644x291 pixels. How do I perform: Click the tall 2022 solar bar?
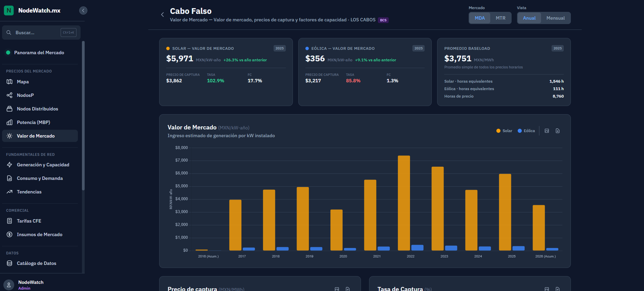click(404, 203)
